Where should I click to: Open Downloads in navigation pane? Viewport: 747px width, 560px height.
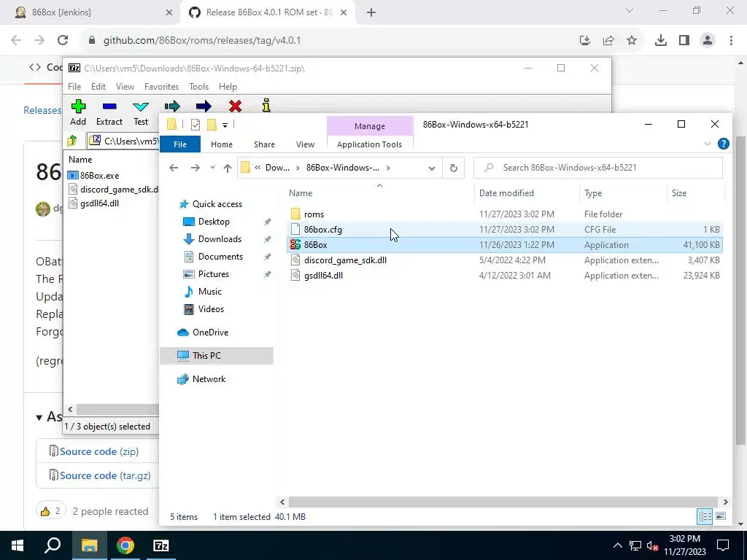tap(220, 239)
